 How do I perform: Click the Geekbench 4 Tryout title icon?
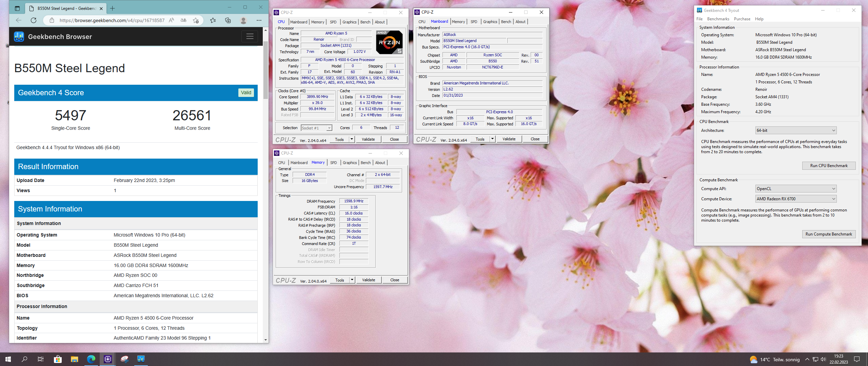click(699, 11)
